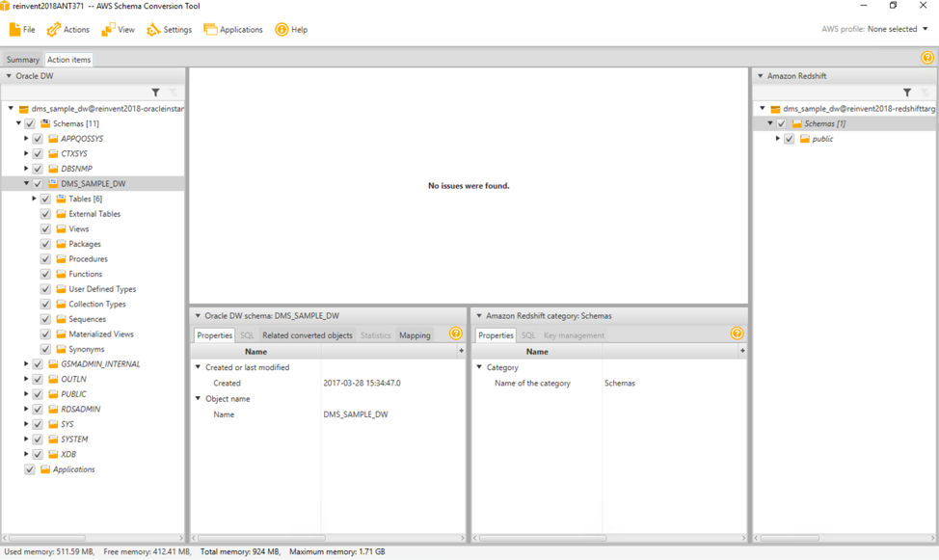Open the AWS profile dropdown
Viewport: 939px width, 560px height.
898,29
